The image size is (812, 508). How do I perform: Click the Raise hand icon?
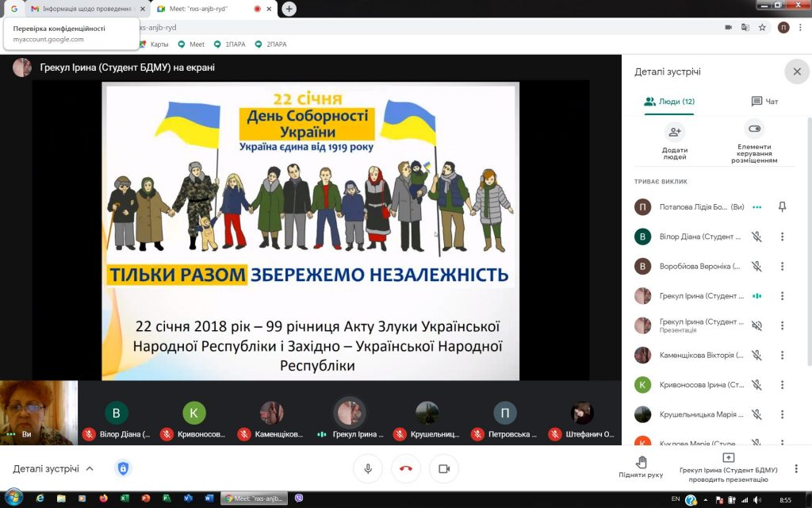pos(641,462)
